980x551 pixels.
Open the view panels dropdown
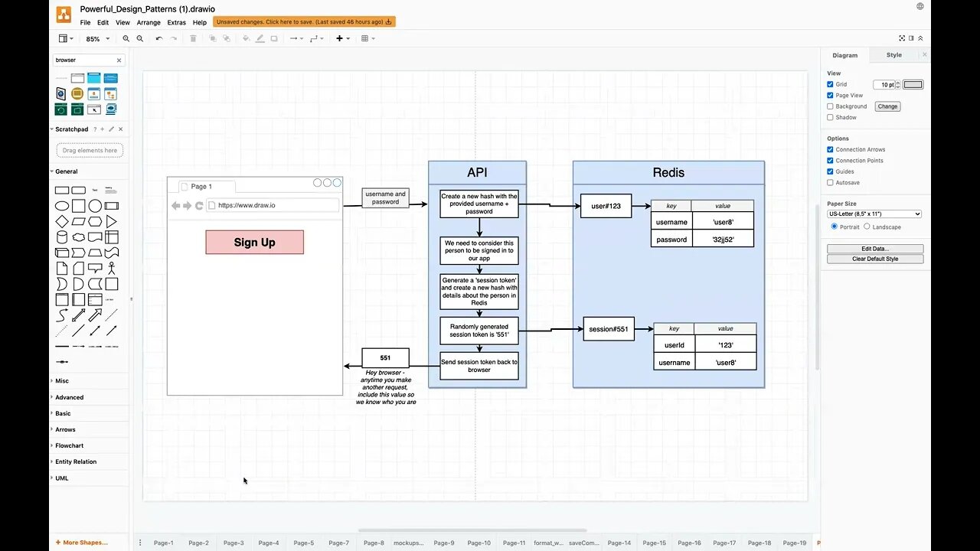[66, 38]
